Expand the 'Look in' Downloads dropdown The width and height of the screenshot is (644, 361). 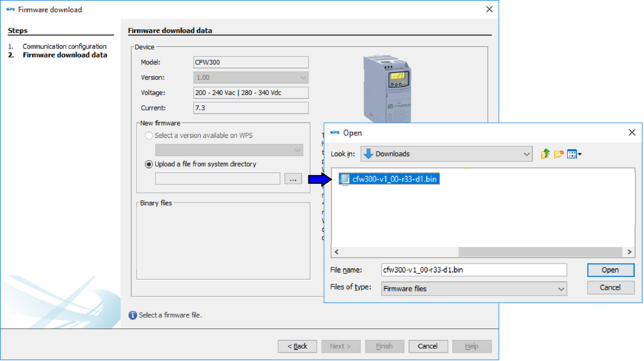[x=526, y=154]
